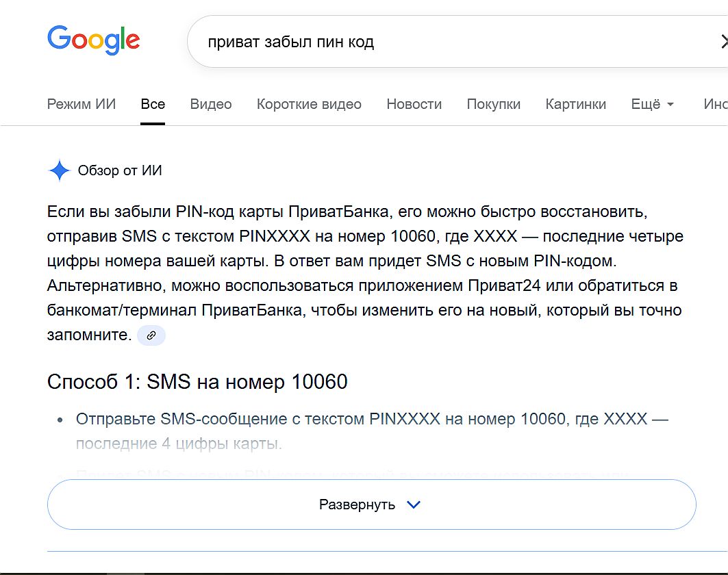Open the Видео tab
This screenshot has width=728, height=575.
(211, 104)
